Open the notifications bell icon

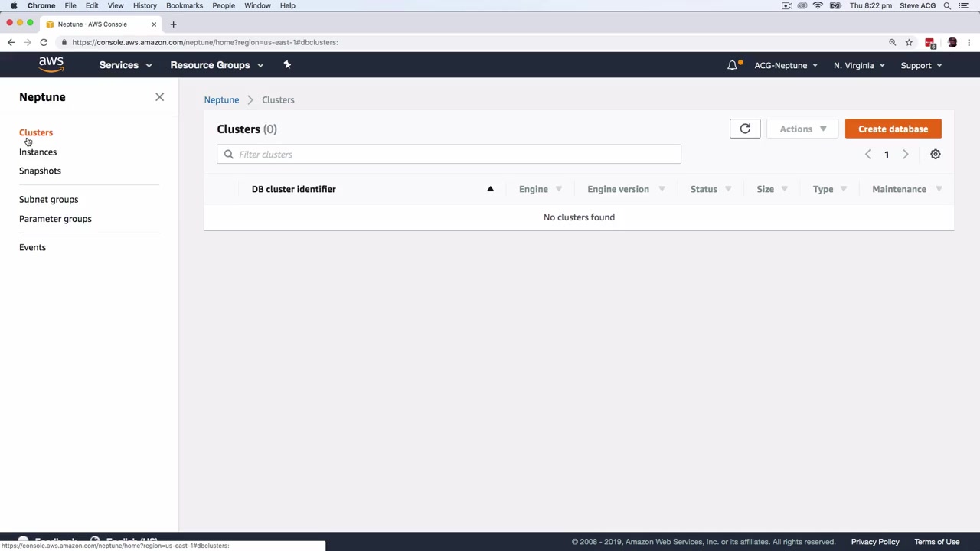[733, 65]
